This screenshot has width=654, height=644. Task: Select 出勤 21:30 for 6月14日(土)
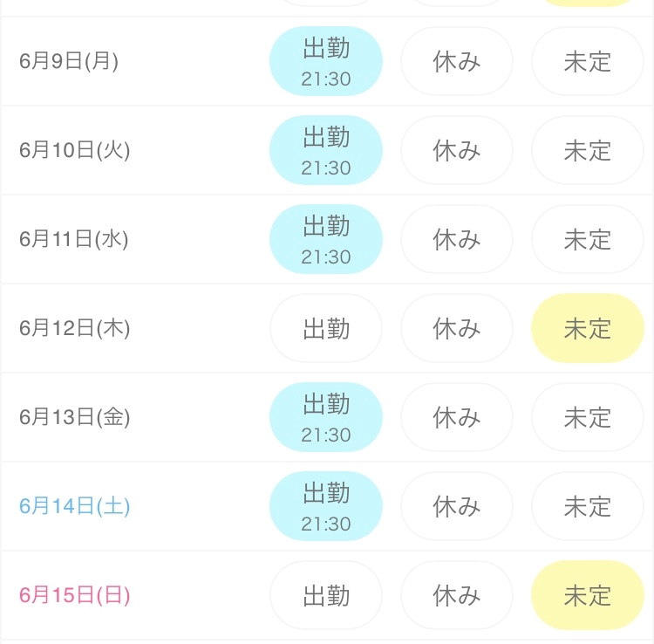tap(326, 506)
